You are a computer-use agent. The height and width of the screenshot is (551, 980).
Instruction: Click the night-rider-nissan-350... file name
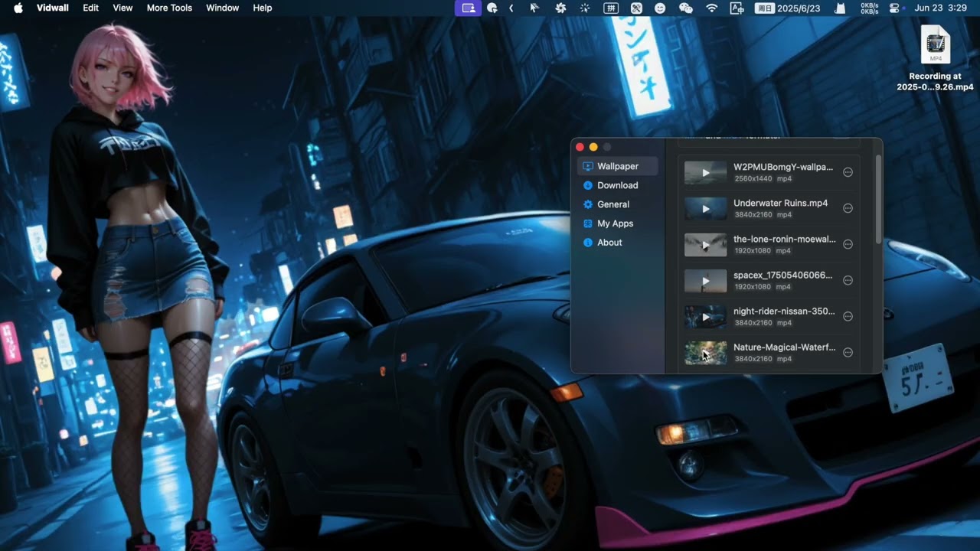[785, 311]
